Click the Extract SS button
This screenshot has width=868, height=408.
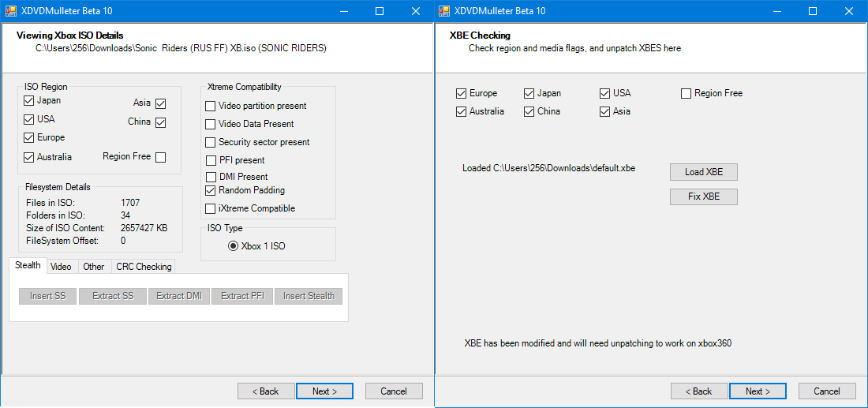click(x=113, y=296)
